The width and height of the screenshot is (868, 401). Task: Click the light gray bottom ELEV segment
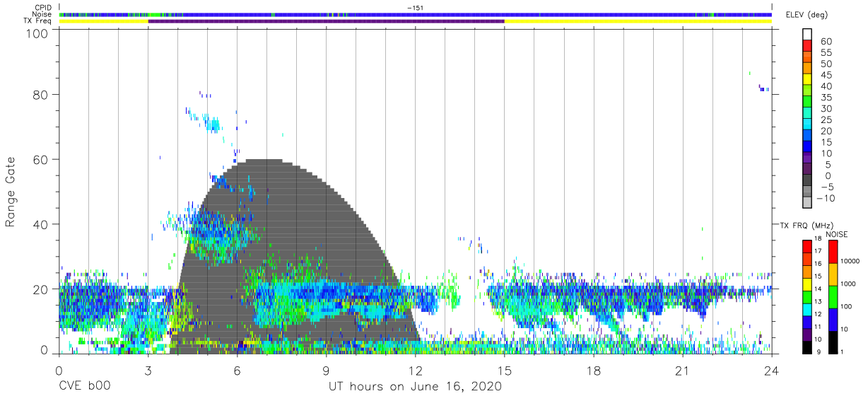(x=807, y=202)
